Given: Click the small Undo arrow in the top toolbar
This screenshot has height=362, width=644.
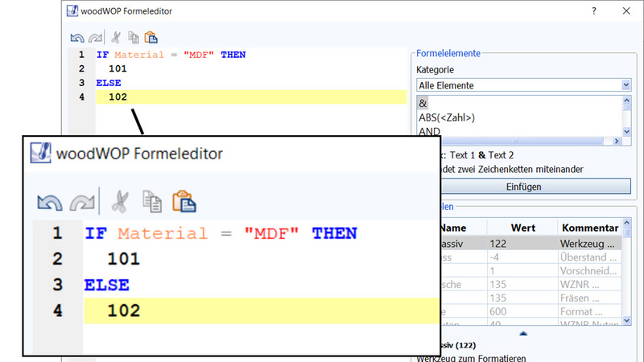Looking at the screenshot, I should pyautogui.click(x=77, y=37).
